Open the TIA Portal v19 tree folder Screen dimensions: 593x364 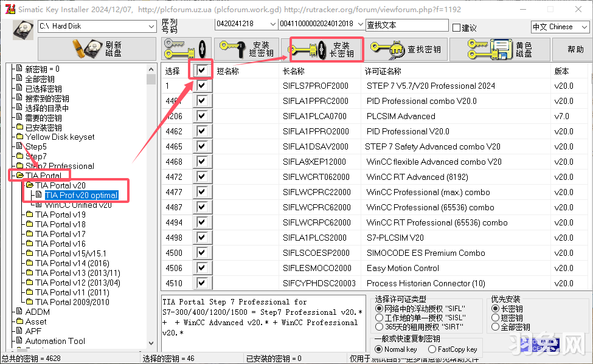point(60,215)
